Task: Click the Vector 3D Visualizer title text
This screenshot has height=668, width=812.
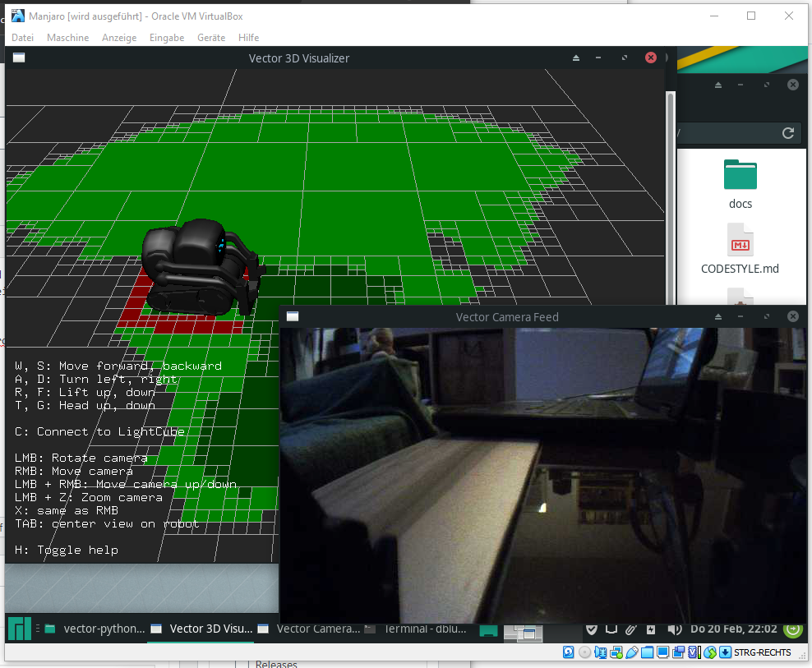Action: (x=299, y=58)
